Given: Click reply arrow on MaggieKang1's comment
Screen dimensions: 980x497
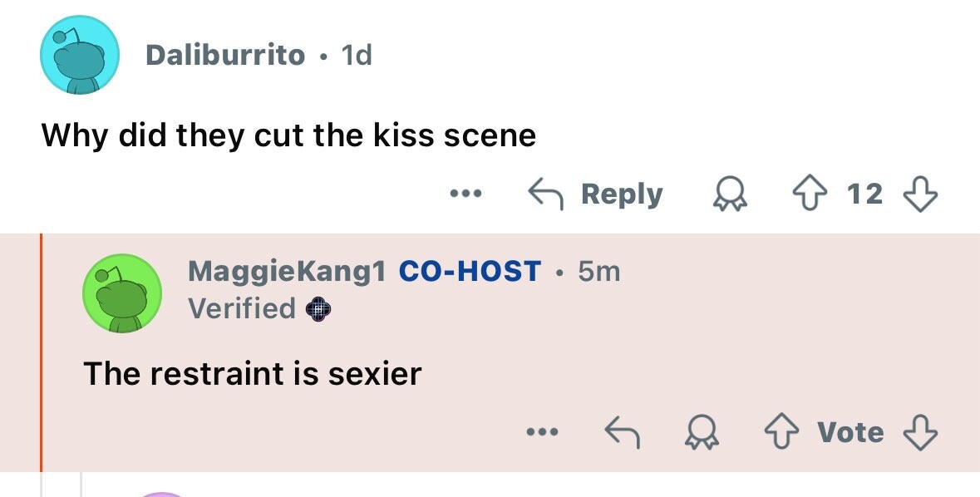Looking at the screenshot, I should (x=622, y=432).
